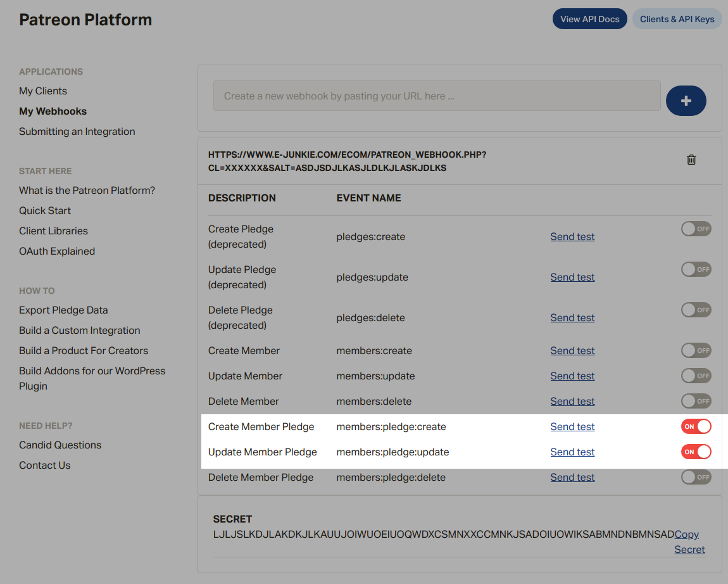Screen dimensions: 728x584
Task: Open the Quick Start guide
Action: pyautogui.click(x=45, y=211)
